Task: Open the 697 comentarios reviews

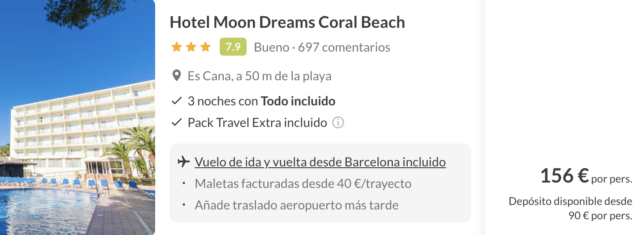Action: click(x=344, y=47)
